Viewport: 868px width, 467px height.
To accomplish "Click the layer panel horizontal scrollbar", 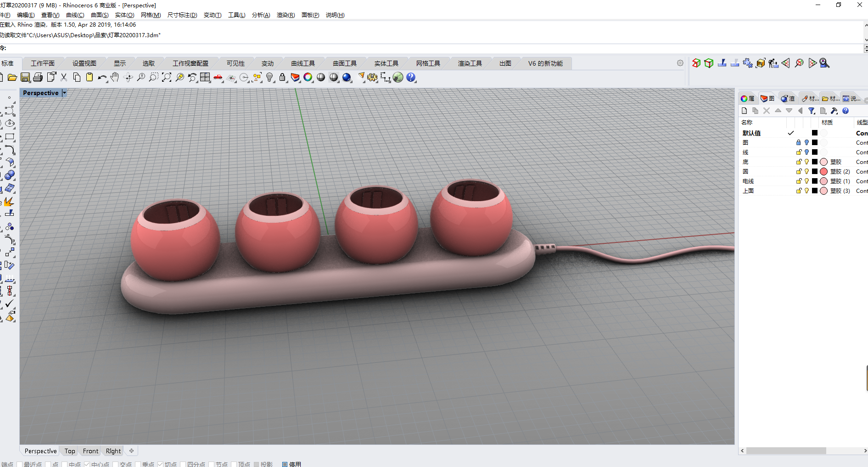I will tap(786, 451).
